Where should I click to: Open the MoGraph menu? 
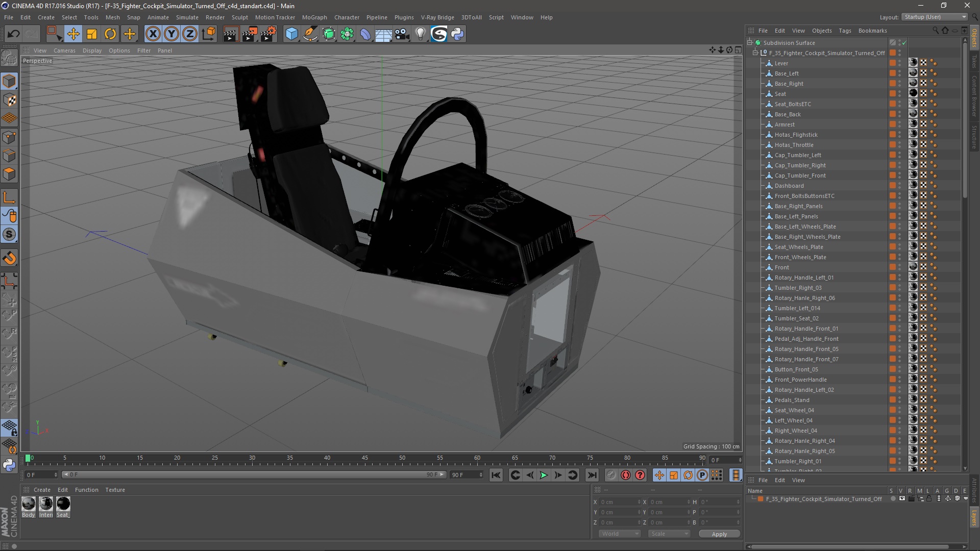tap(314, 17)
